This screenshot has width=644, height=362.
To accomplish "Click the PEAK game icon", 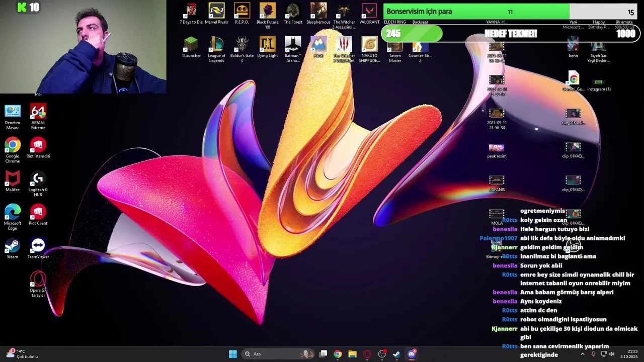I will click(x=318, y=47).
